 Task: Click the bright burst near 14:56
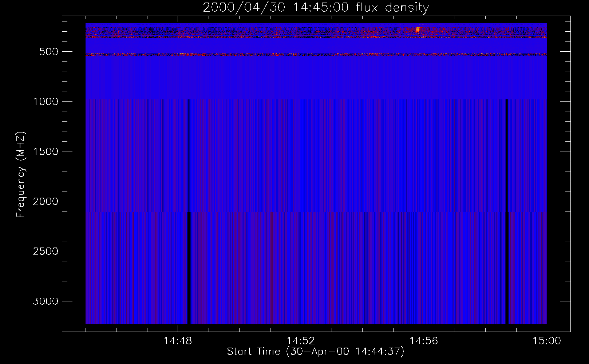418,30
